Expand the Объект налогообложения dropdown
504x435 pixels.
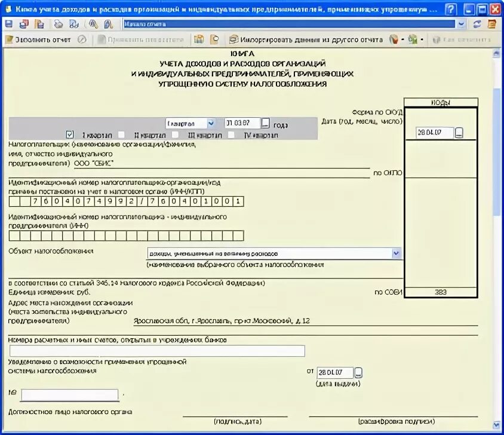click(x=397, y=253)
